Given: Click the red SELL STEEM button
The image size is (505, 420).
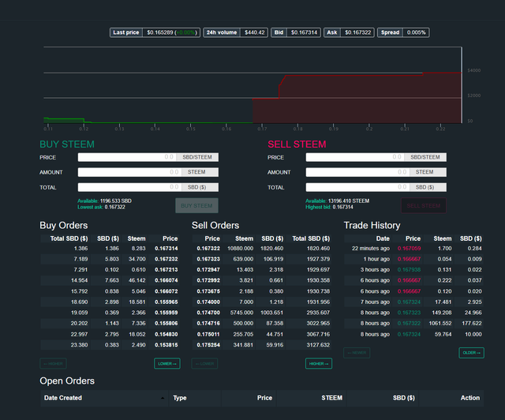Looking at the screenshot, I should pos(424,205).
